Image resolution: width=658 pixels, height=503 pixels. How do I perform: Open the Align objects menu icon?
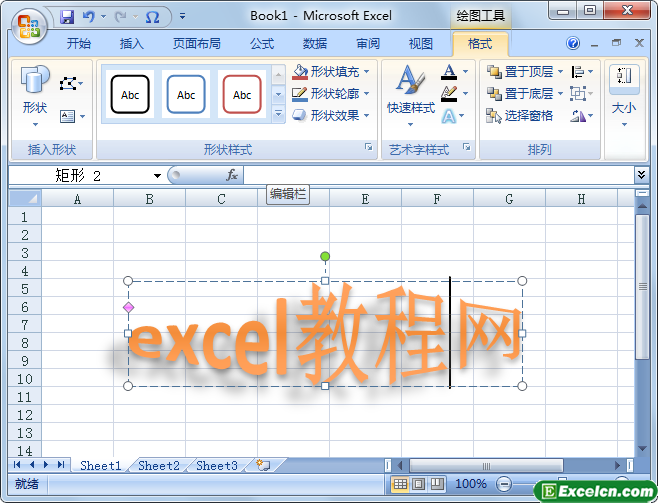tap(582, 72)
